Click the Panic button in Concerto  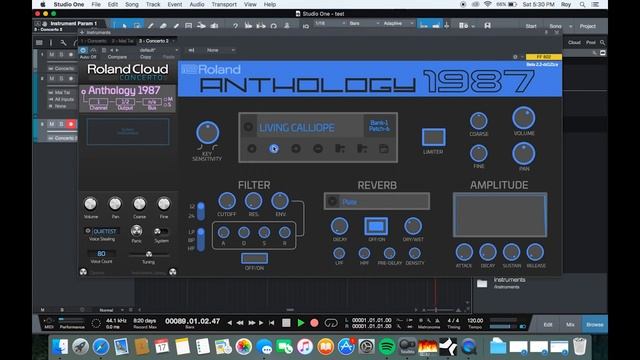(136, 231)
